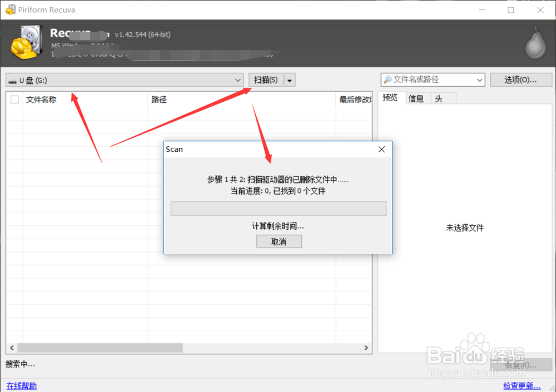Screen dimensions: 556x392
Task: Click the magnifier icon in search box
Action: tap(388, 80)
